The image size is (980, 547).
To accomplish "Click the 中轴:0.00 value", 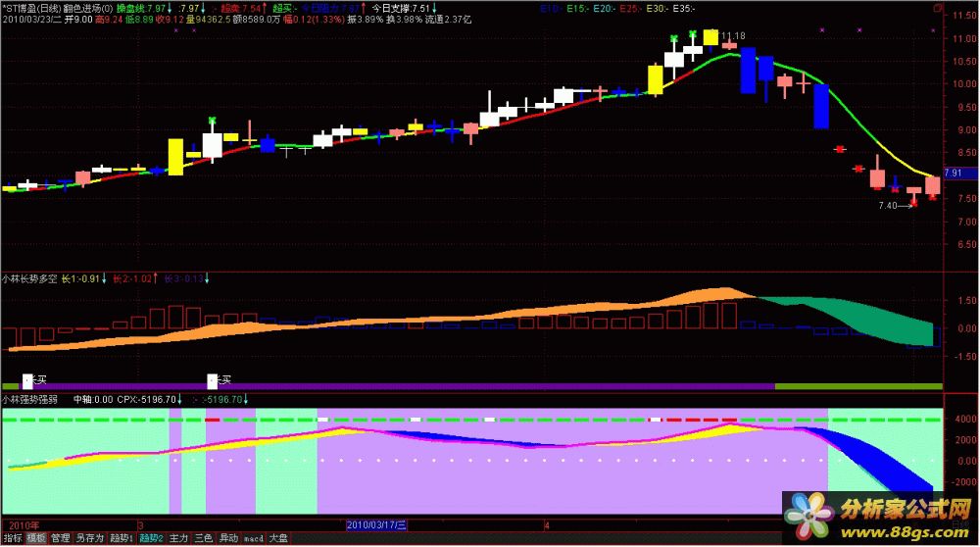I will [x=93, y=399].
